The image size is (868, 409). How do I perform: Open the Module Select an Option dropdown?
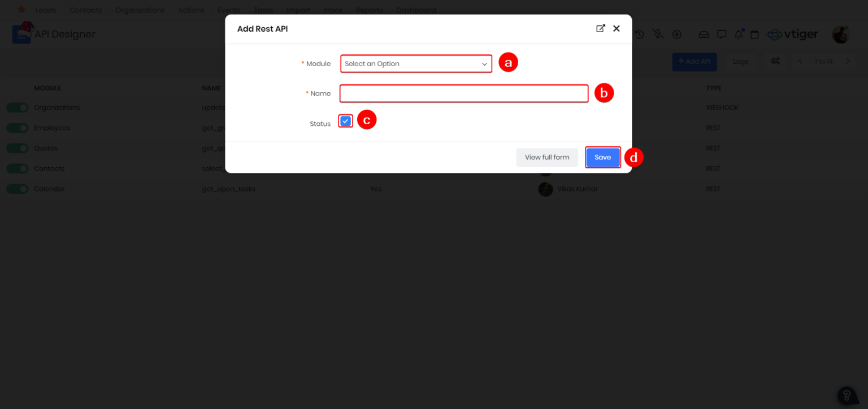click(x=416, y=63)
